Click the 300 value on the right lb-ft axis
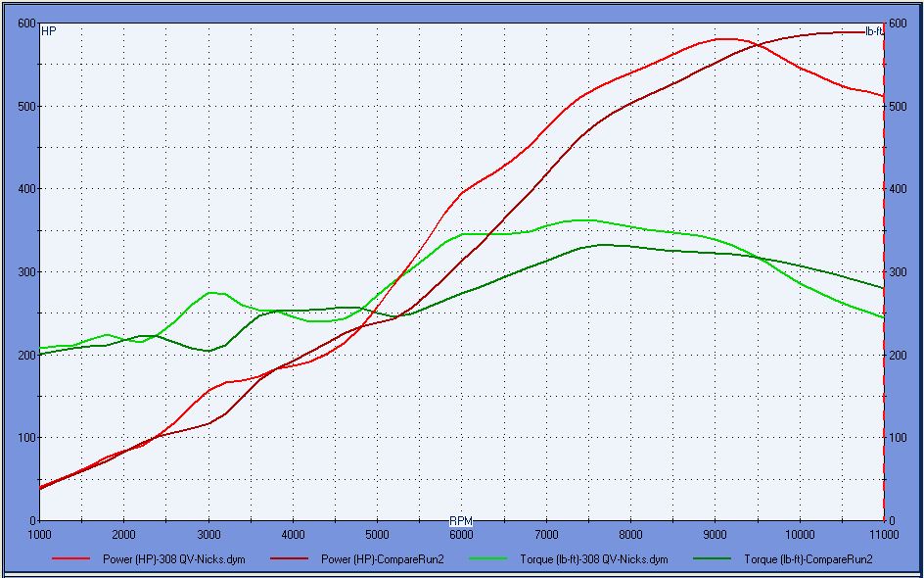The height and width of the screenshot is (578, 924). point(898,272)
